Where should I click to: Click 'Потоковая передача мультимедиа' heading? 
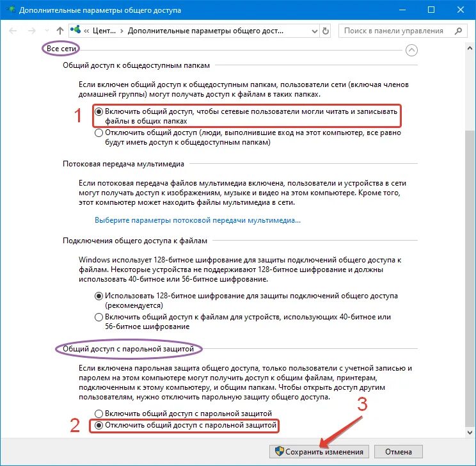pos(123,164)
